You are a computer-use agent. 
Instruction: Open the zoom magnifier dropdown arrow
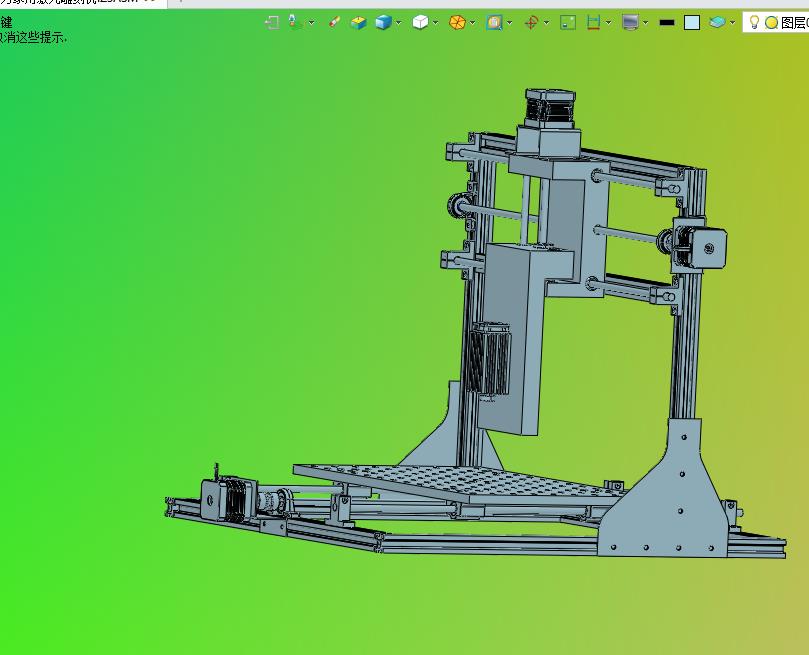coord(510,23)
